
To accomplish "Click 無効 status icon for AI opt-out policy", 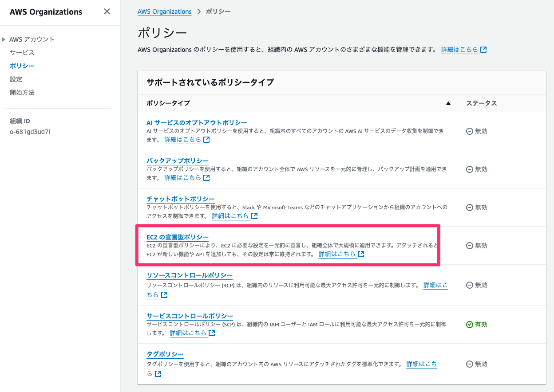I will pyautogui.click(x=470, y=131).
